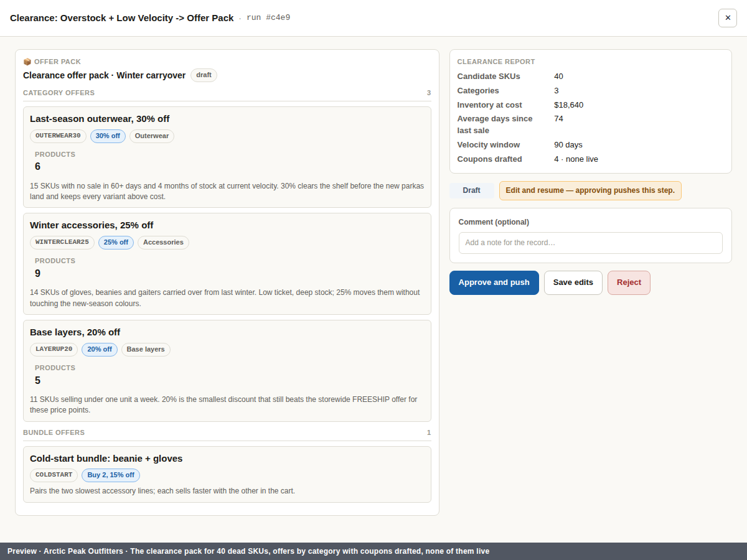Click the Outerwear category tag
The image size is (747, 560).
click(x=152, y=136)
